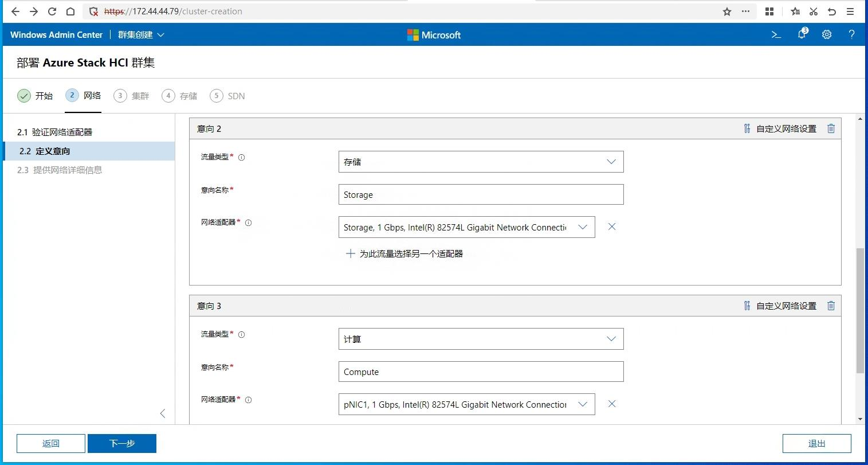Screen dimensions: 868x465
Task: Click the insecure certificate shield icon
Action: click(x=94, y=11)
